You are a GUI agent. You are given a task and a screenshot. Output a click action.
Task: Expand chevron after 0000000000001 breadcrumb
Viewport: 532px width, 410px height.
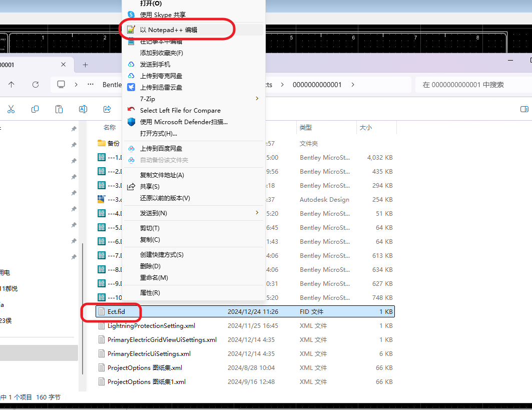(x=353, y=85)
